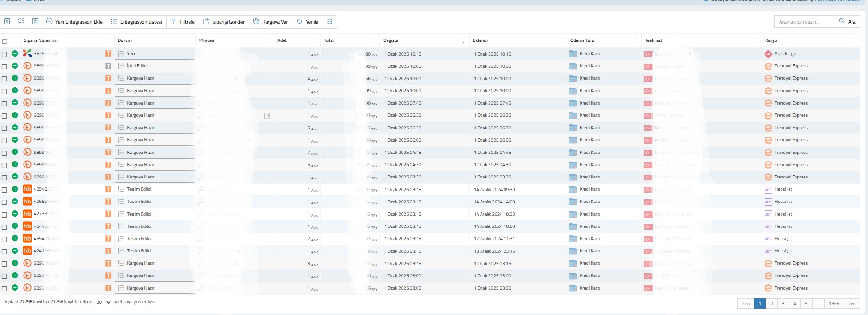Click the download-to-tray icon in the toolbar

[x=35, y=22]
